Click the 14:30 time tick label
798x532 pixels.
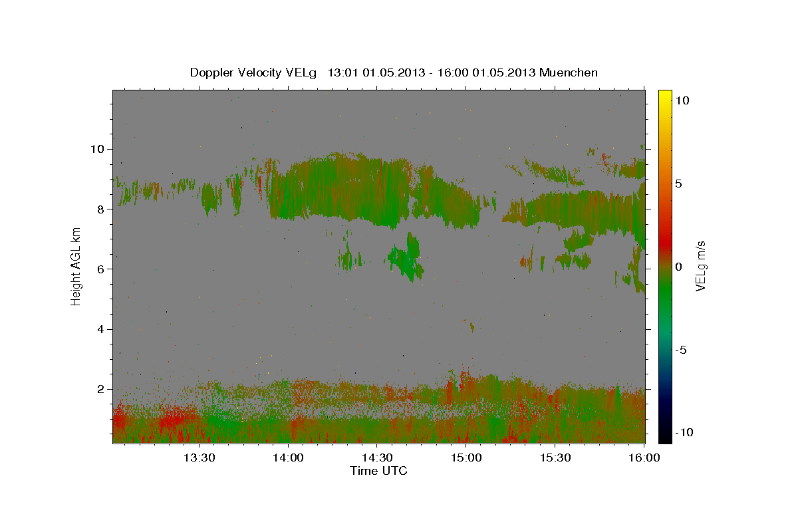tap(378, 458)
